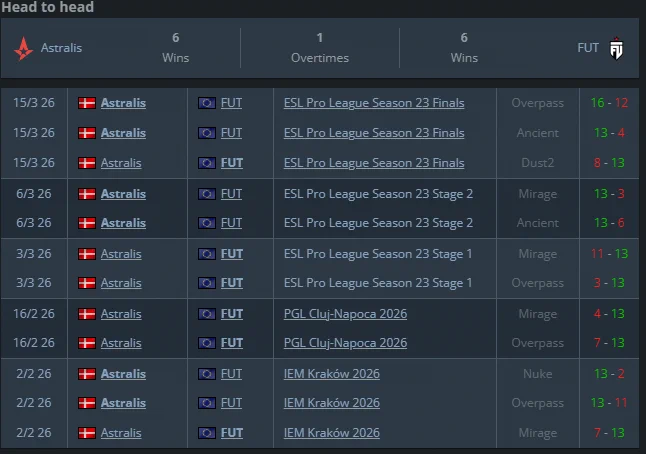Open PGL Cluj-Napoca 2026 link for Overpass match
Viewport: 646px width, 454px height.
pos(345,343)
